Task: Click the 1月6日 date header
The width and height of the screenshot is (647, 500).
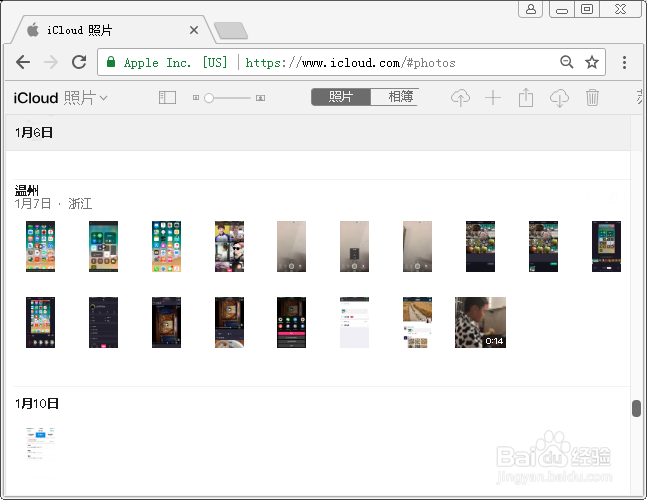Action: [x=34, y=132]
